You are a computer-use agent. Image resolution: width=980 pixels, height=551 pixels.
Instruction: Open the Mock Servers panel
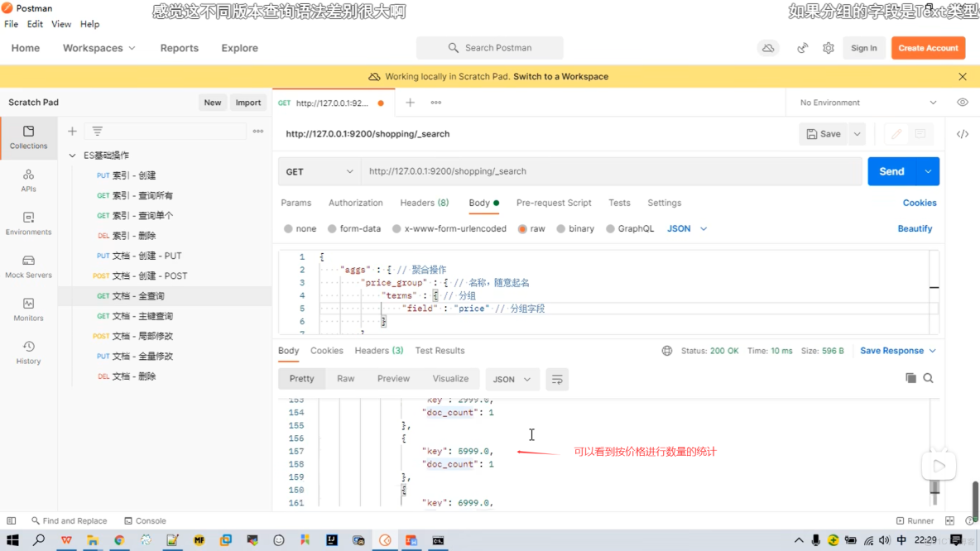pos(28,266)
